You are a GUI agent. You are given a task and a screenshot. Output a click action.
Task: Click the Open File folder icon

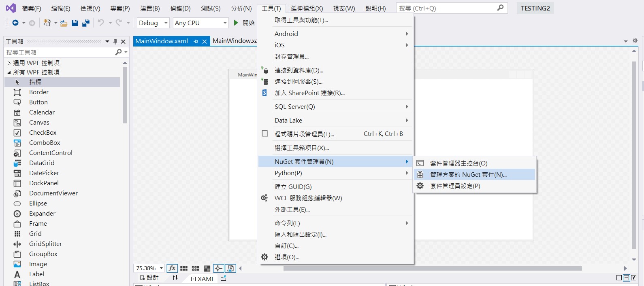[x=64, y=23]
